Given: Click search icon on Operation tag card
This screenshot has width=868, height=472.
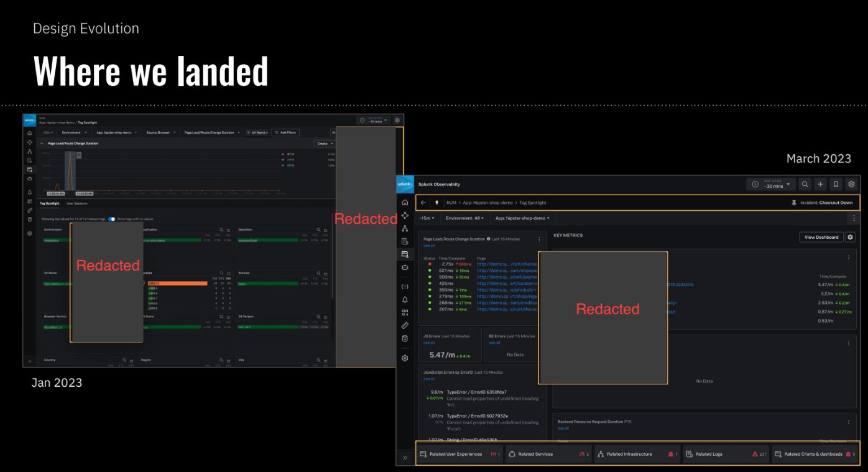Looking at the screenshot, I should coord(317,229).
